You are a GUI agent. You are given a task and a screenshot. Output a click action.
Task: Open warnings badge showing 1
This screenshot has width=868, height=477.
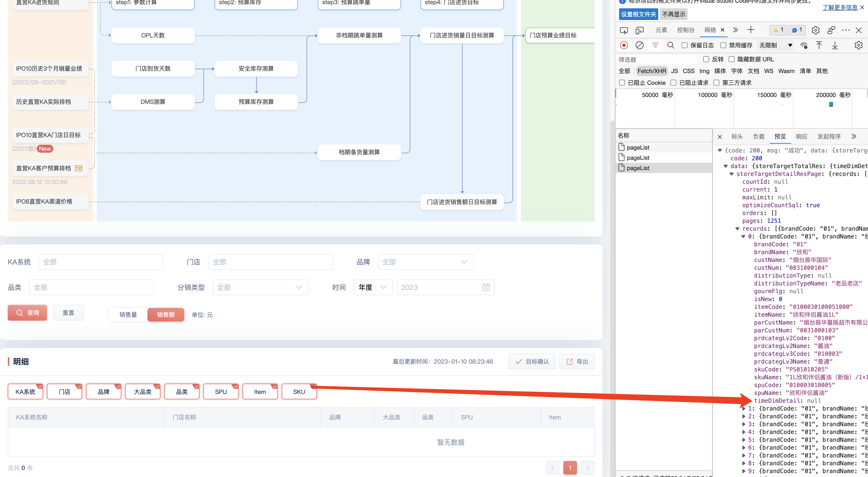tap(778, 30)
